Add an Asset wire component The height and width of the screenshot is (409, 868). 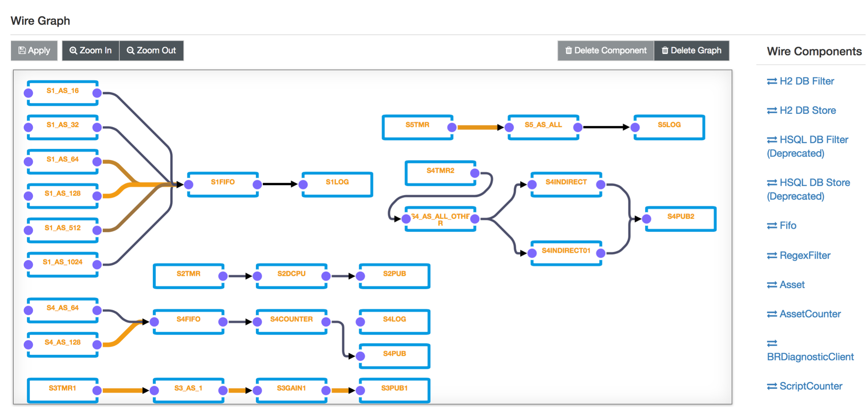pyautogui.click(x=786, y=285)
